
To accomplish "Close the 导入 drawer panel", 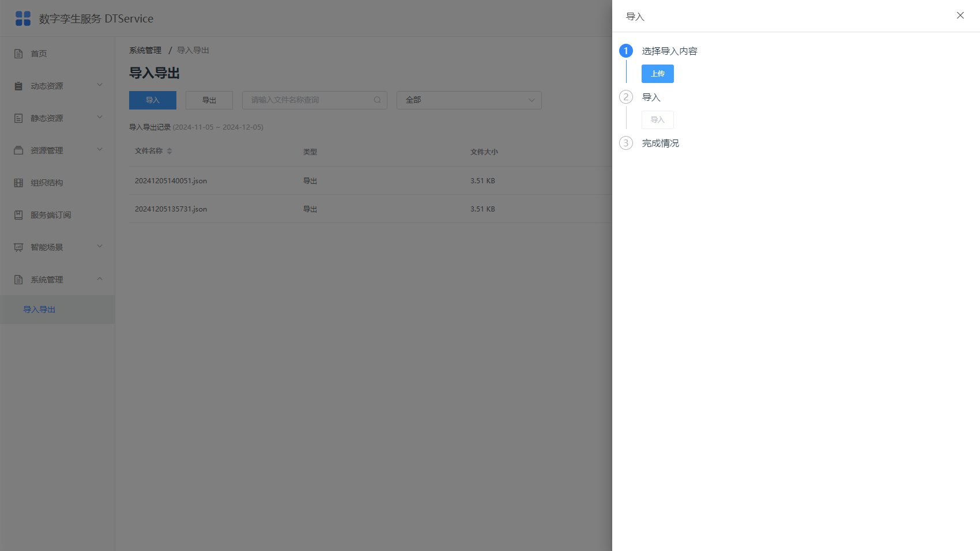I will [960, 16].
